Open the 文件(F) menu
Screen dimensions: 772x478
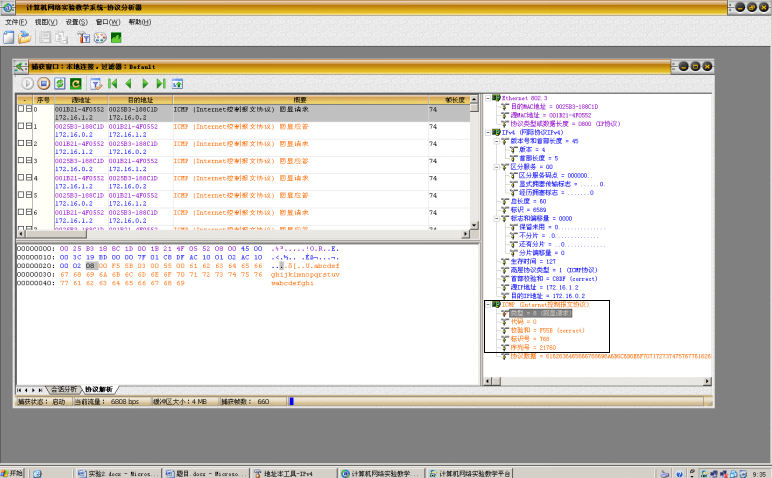point(16,22)
